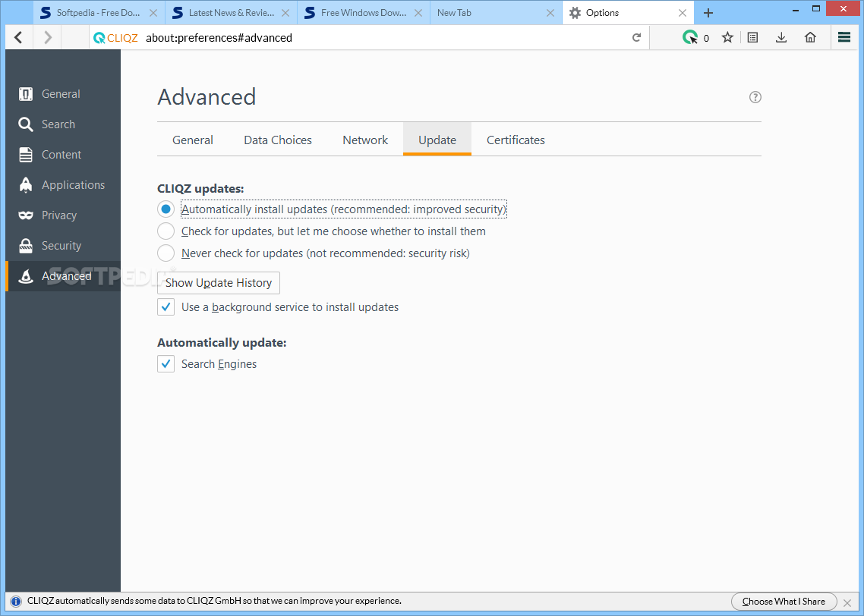
Task: Show bookmarks list icon
Action: click(x=752, y=37)
